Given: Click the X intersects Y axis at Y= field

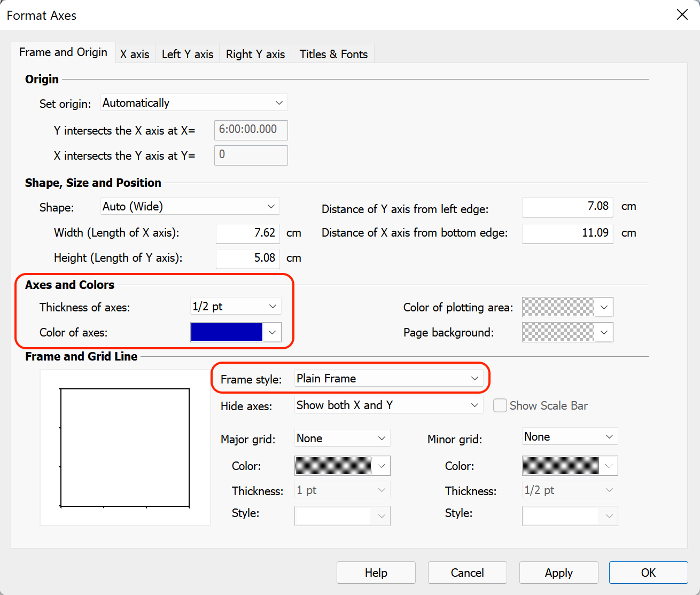Looking at the screenshot, I should 251,155.
